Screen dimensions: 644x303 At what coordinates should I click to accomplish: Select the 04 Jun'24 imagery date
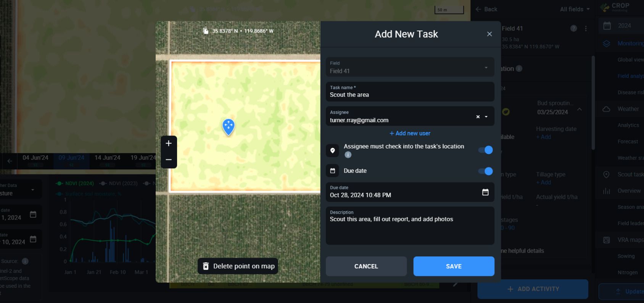pos(35,161)
